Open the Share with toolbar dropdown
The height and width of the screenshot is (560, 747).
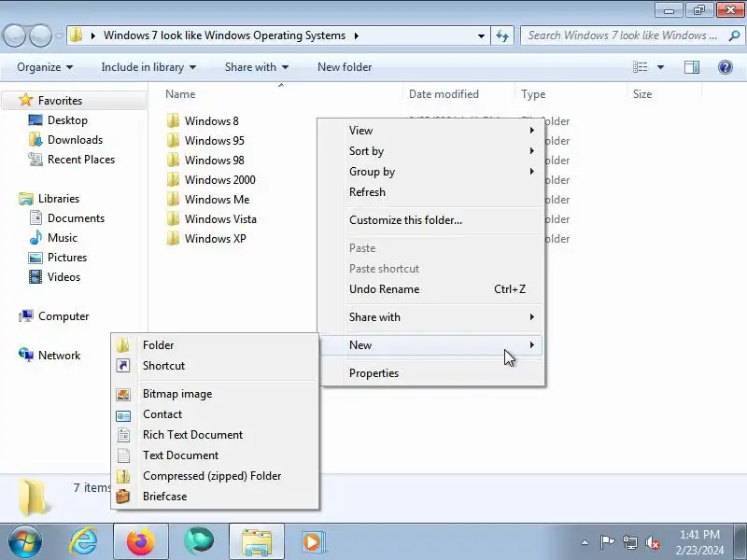(x=257, y=67)
